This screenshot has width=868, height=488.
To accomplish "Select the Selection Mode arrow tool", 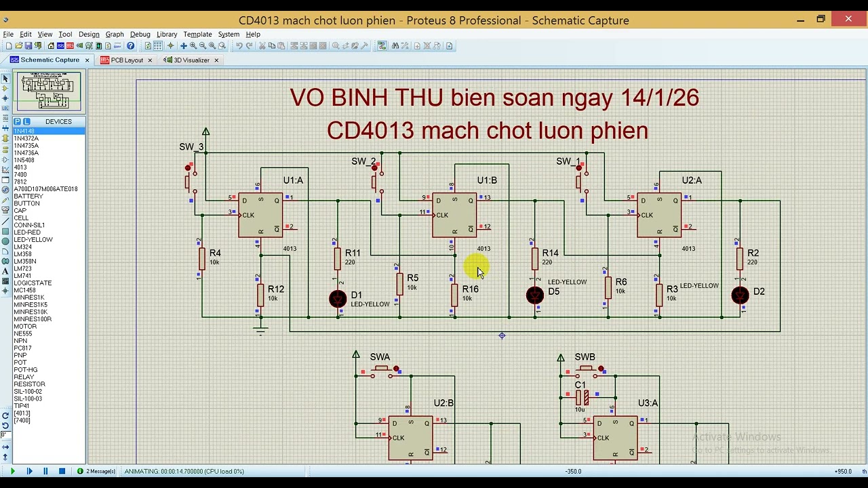I will click(5, 79).
